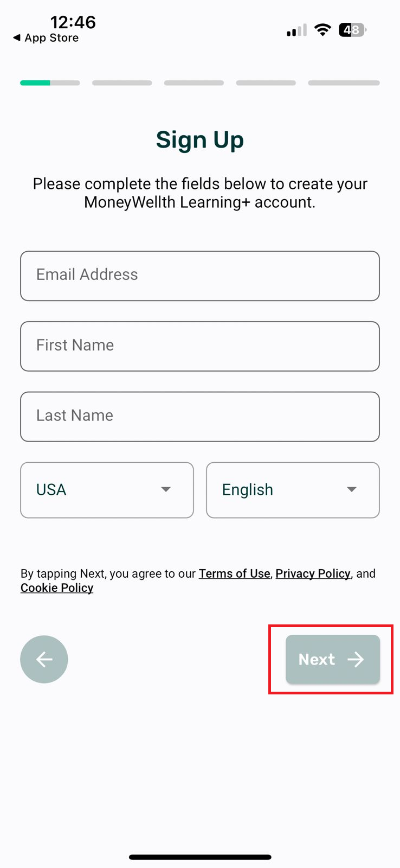The image size is (400, 868).
Task: Focus the Email Address field
Action: coord(200,276)
